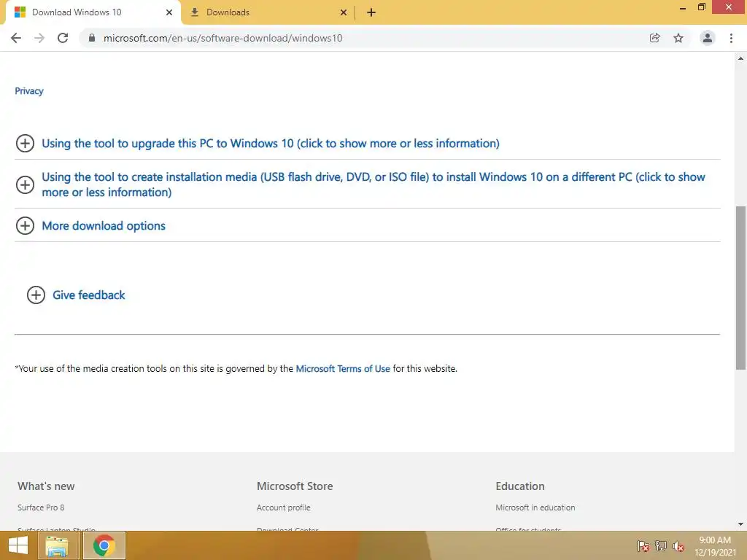Open the Privacy link
Viewport: 747px width, 560px height.
(x=29, y=91)
